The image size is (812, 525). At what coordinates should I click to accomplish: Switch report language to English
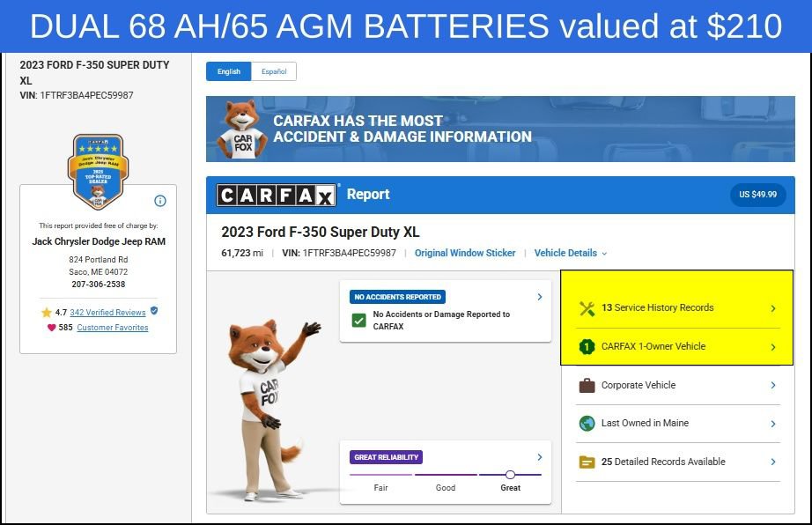coord(228,71)
